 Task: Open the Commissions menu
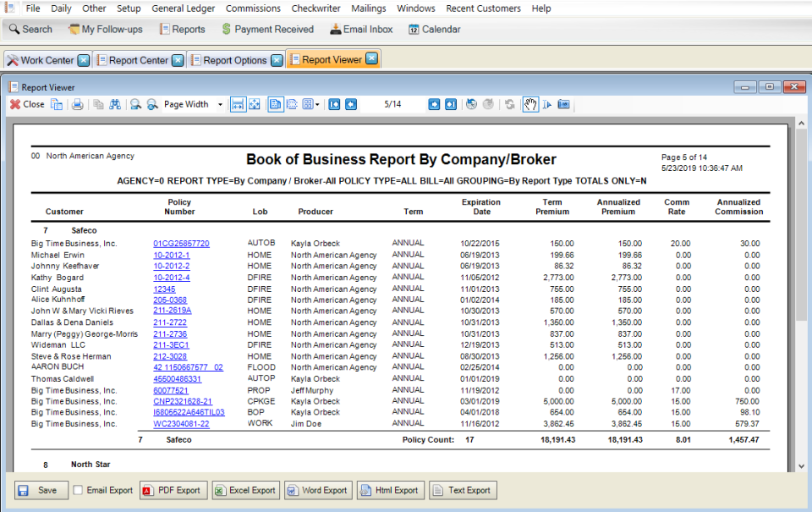pos(252,8)
